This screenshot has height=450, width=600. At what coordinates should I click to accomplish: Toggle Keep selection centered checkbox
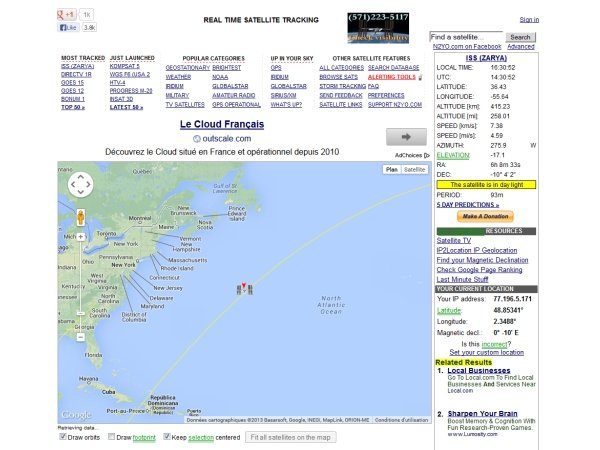click(166, 436)
